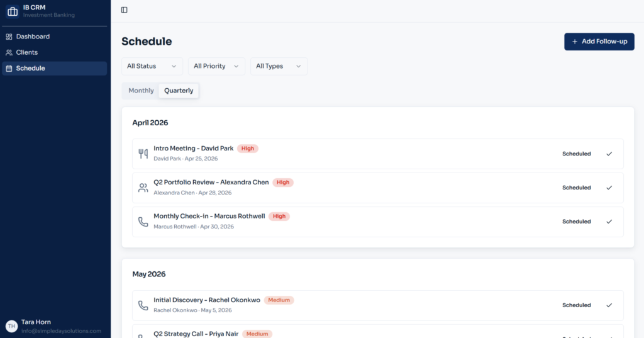Click the High badge on Monthly Check-in
Screen dimensions: 644x338
(279, 217)
